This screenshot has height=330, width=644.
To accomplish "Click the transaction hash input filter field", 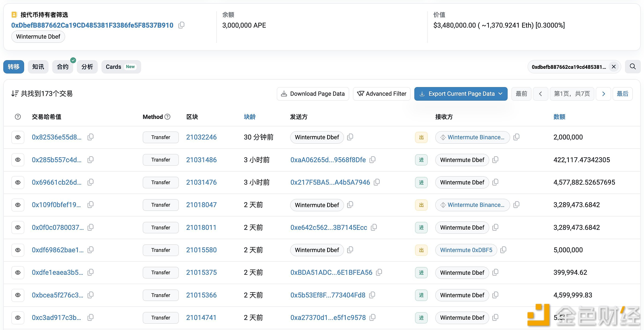I will tap(569, 66).
